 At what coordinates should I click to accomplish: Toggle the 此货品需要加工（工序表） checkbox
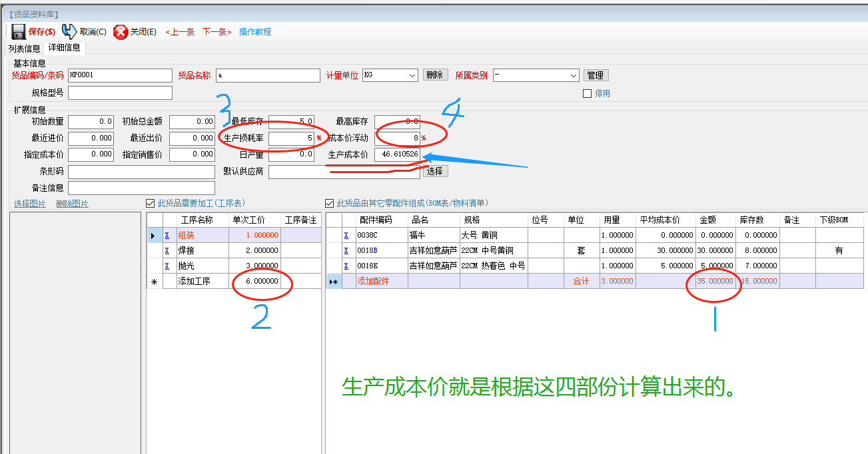151,203
